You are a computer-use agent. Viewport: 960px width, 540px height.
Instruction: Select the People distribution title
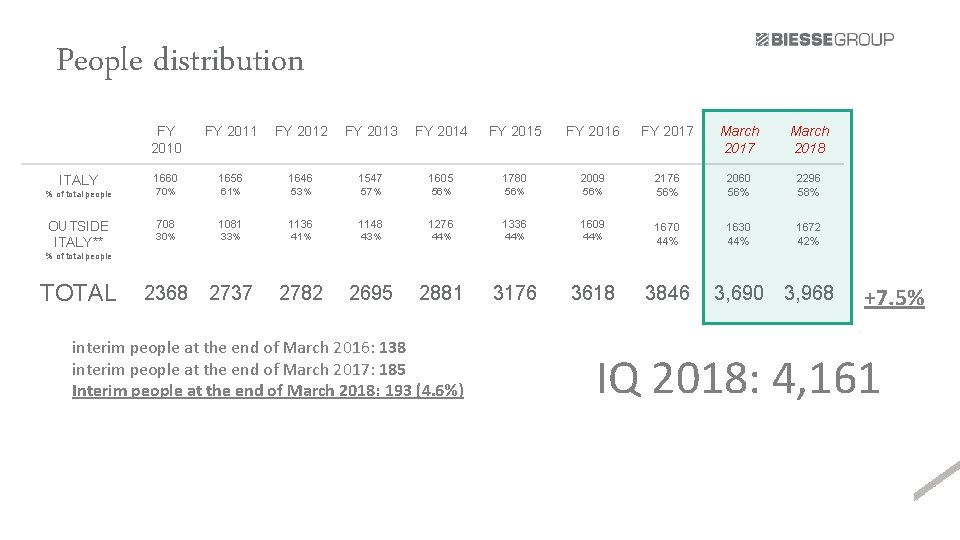180,61
